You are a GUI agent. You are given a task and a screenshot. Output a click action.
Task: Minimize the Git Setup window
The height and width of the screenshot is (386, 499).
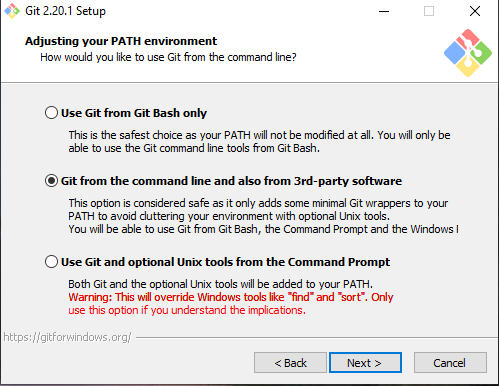tap(384, 11)
